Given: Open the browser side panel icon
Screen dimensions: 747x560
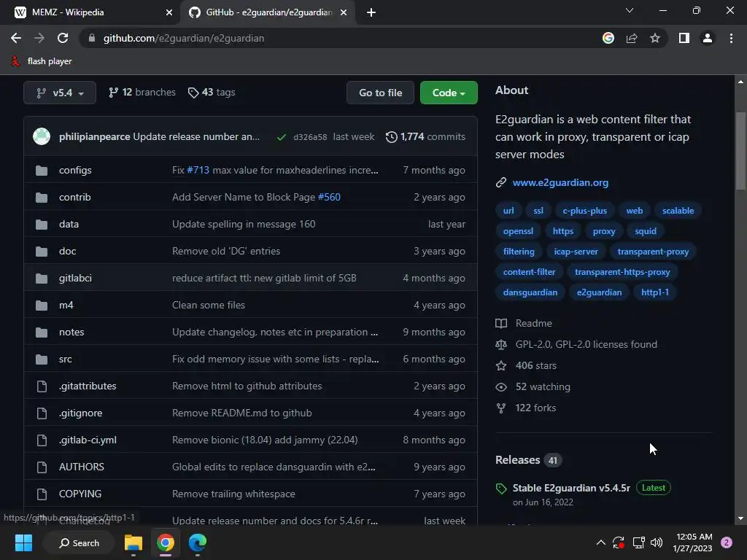Looking at the screenshot, I should [684, 38].
